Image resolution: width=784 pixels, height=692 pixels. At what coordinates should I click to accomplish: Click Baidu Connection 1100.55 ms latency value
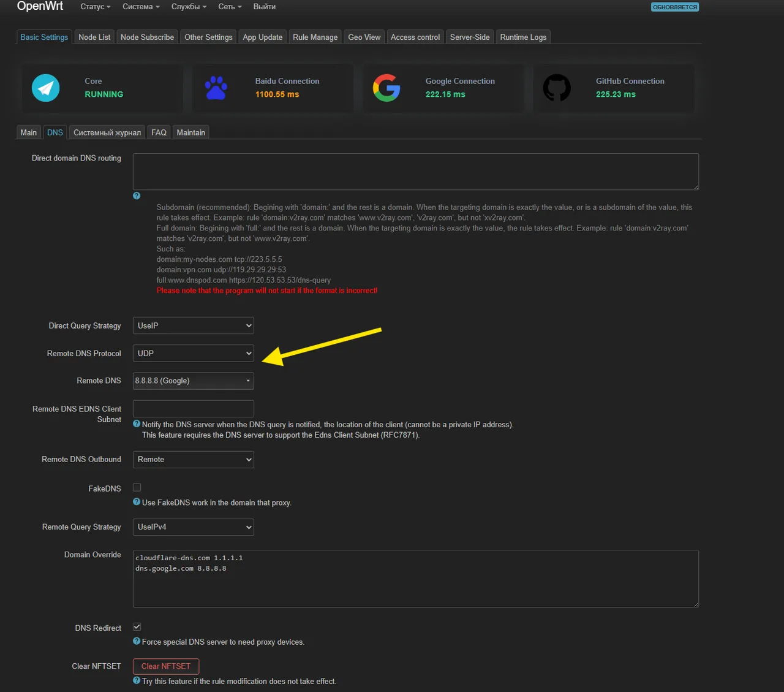tap(277, 94)
